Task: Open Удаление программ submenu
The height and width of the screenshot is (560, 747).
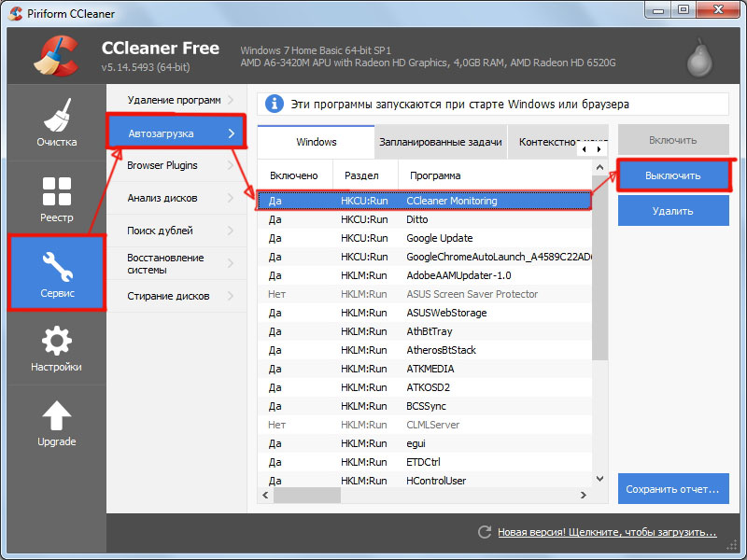Action: (x=175, y=100)
